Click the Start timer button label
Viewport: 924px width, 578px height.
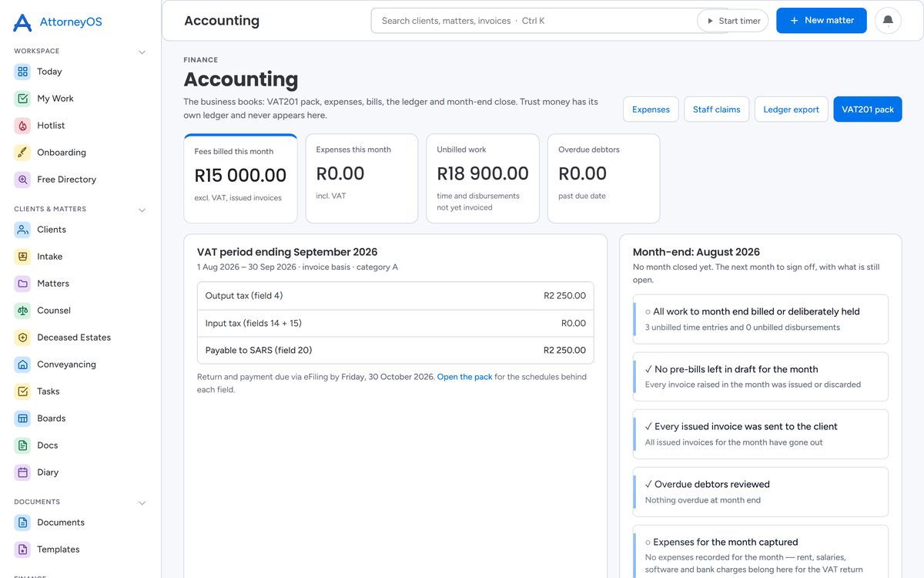pyautogui.click(x=739, y=21)
